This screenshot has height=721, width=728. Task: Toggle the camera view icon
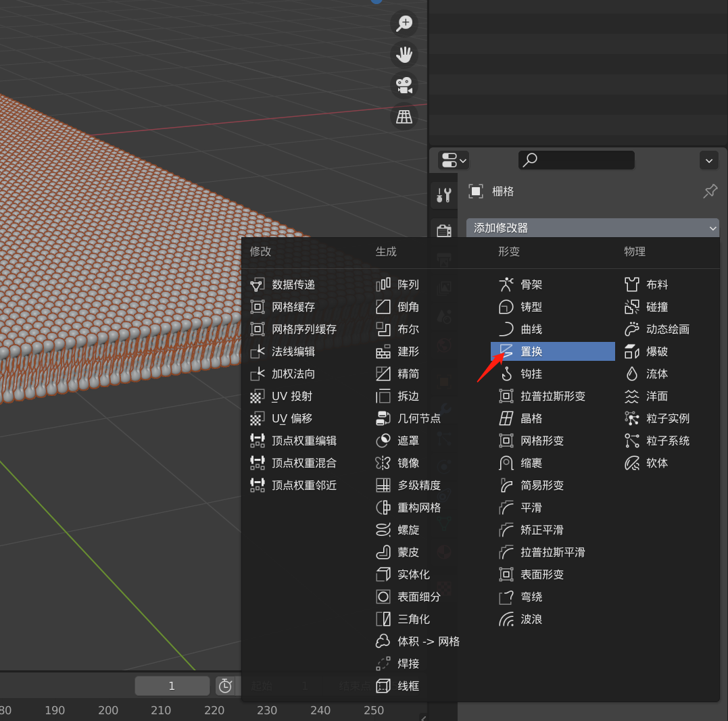point(404,85)
